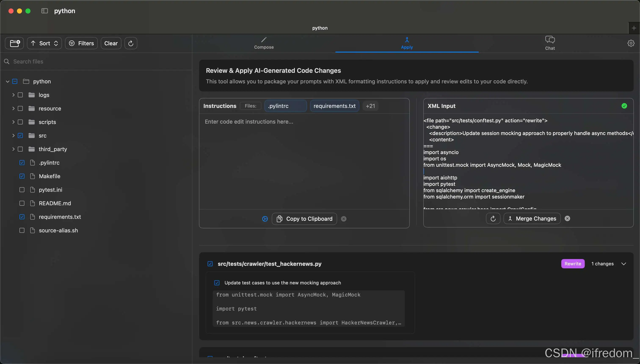Click the Search files field
Viewport: 640px width, 364px height.
pyautogui.click(x=100, y=62)
